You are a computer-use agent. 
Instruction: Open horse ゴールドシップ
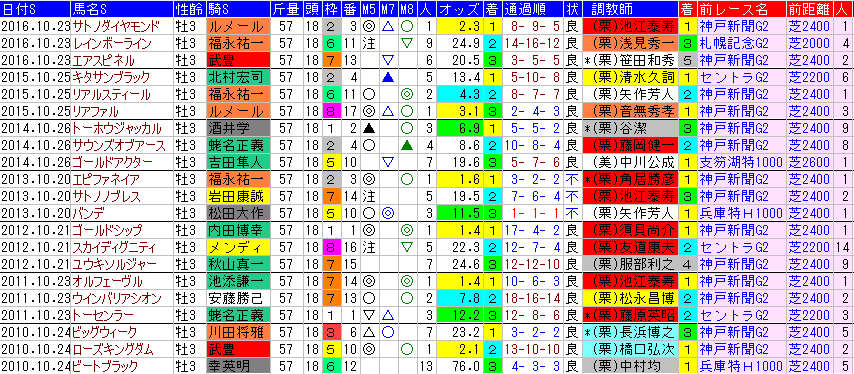coord(107,230)
